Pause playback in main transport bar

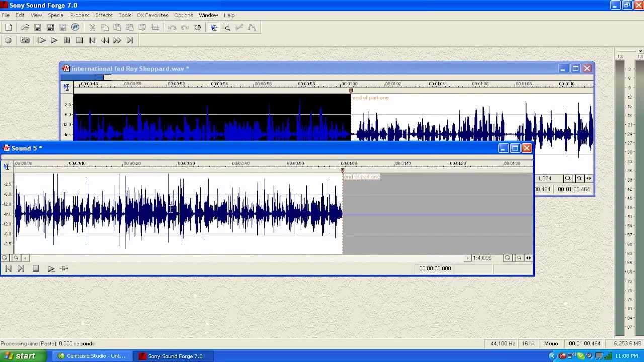(67, 41)
